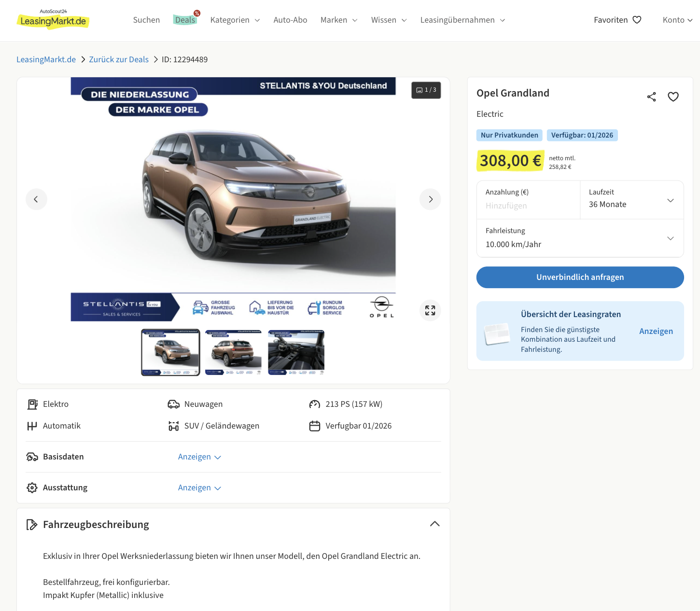The height and width of the screenshot is (611, 700).
Task: Open the Fahrleistung 10.000 km/Jahr dropdown
Action: pyautogui.click(x=580, y=238)
